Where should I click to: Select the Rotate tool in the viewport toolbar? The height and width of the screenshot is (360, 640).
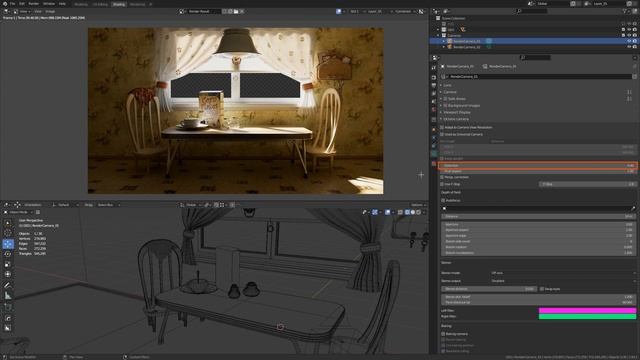8,254
